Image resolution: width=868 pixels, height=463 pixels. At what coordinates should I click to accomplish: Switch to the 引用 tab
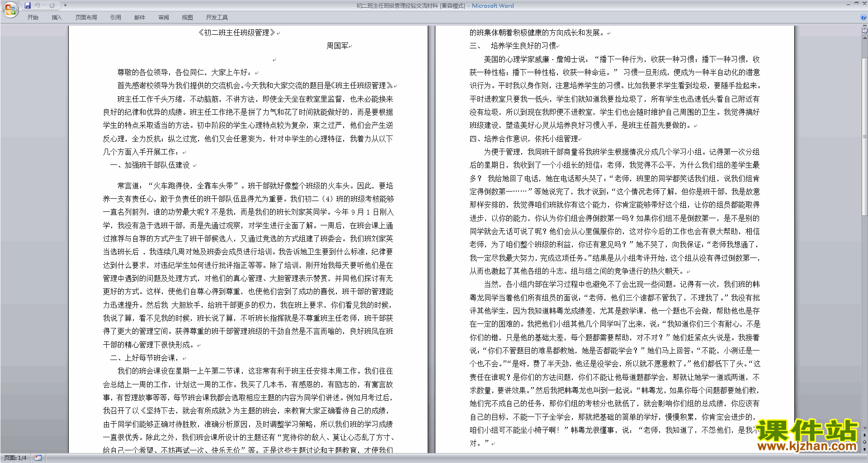pos(116,18)
